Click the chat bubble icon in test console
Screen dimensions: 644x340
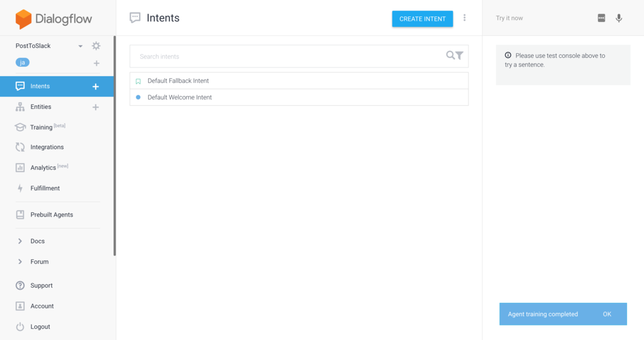pos(601,18)
